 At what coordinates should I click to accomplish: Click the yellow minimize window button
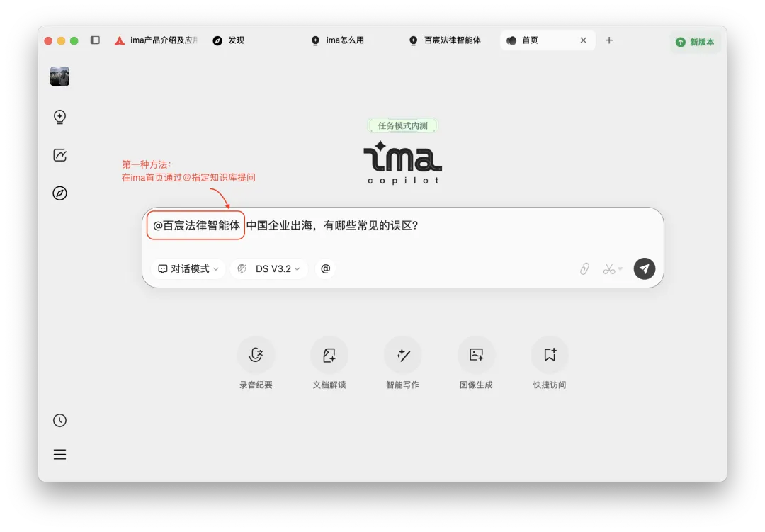[61, 40]
